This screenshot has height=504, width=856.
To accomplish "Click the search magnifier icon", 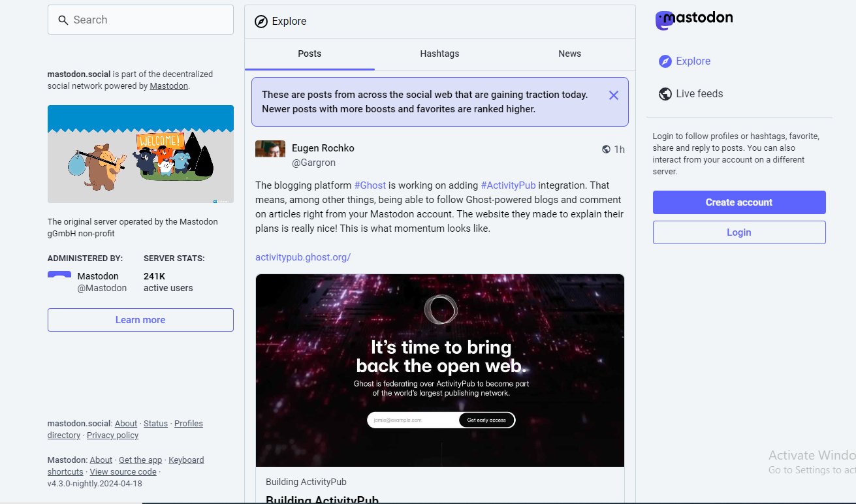I will 63,20.
